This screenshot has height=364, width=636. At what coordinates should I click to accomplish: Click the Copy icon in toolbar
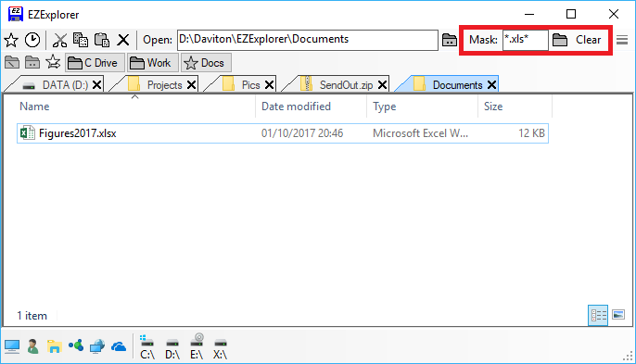(x=81, y=40)
